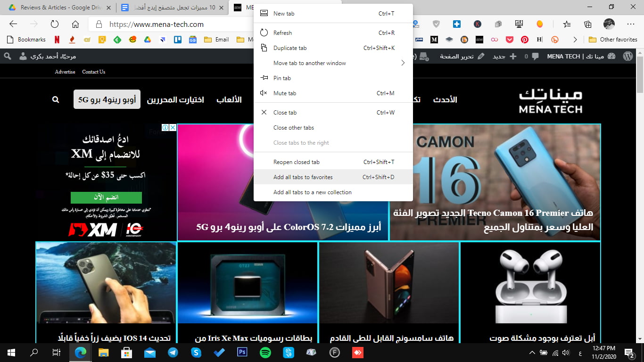Open the favorites list star icon
The image size is (644, 362).
pos(567,24)
